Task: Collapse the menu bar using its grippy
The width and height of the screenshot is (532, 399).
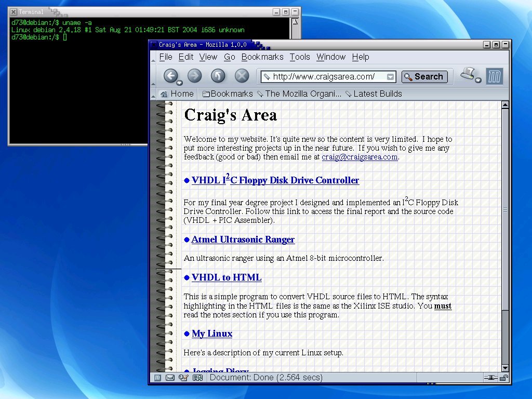Action: point(153,57)
